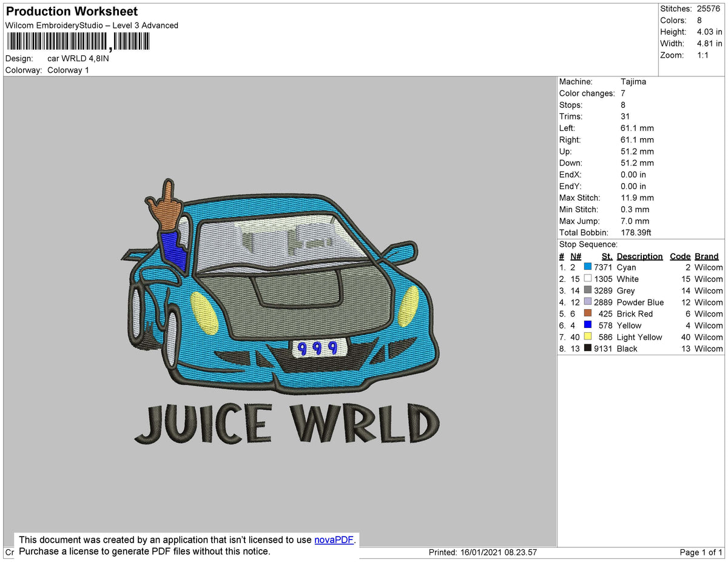Click the Light Yellow swatch
The image size is (728, 562).
(589, 337)
